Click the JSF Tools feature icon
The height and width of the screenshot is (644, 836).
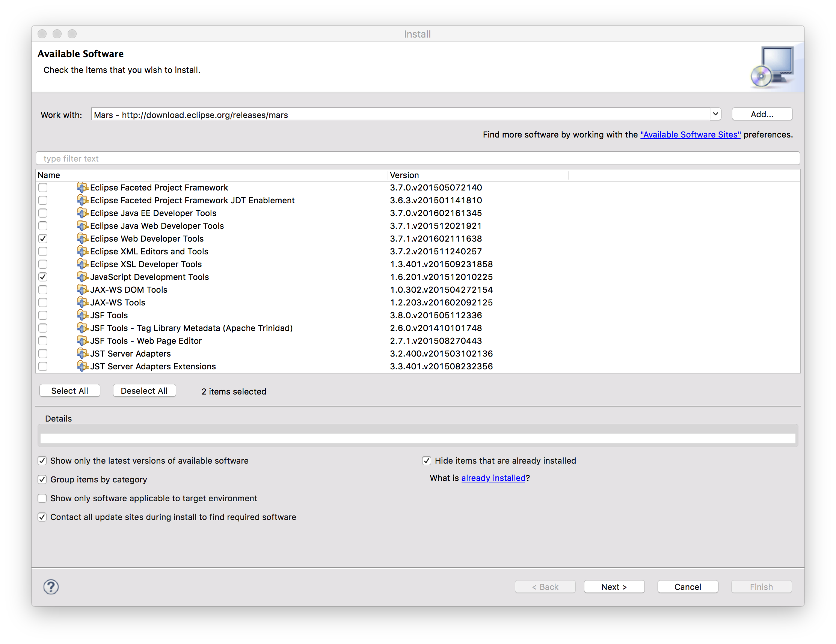coord(82,315)
